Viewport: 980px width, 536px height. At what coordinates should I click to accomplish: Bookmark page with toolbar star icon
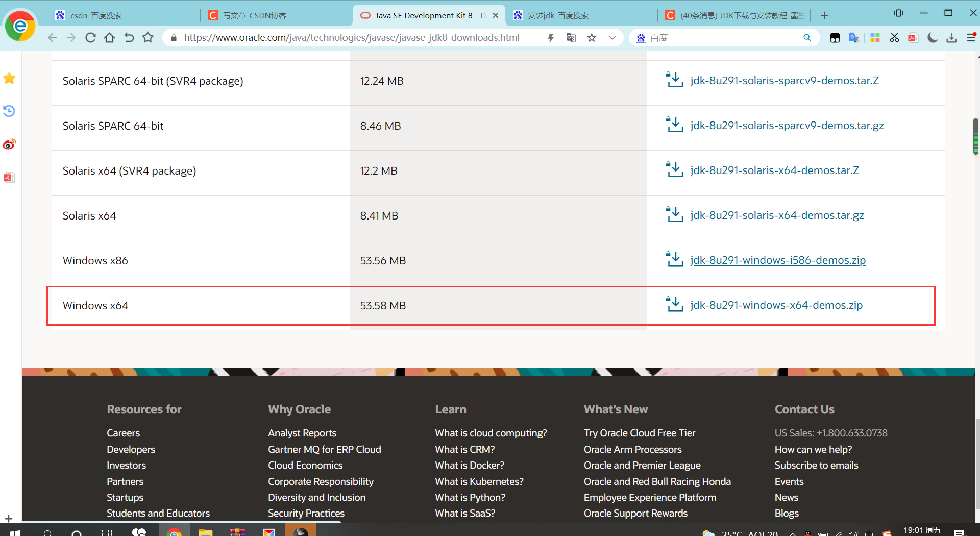click(x=148, y=37)
